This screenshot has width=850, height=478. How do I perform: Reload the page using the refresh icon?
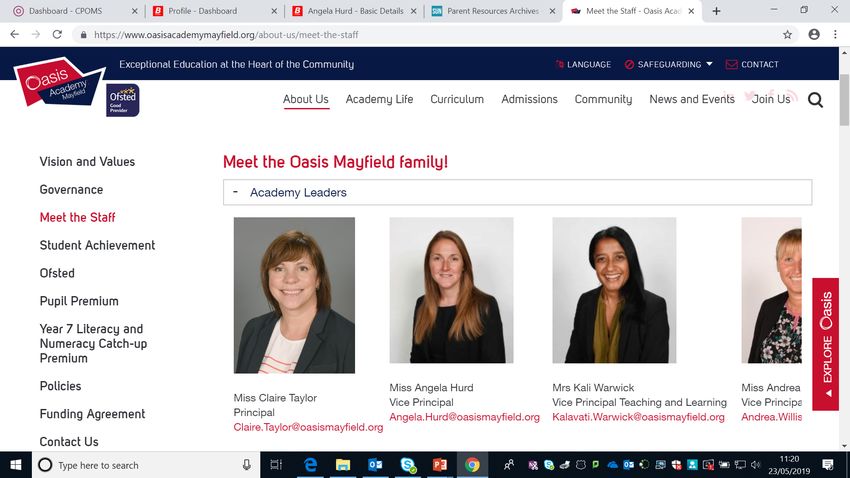(x=57, y=35)
